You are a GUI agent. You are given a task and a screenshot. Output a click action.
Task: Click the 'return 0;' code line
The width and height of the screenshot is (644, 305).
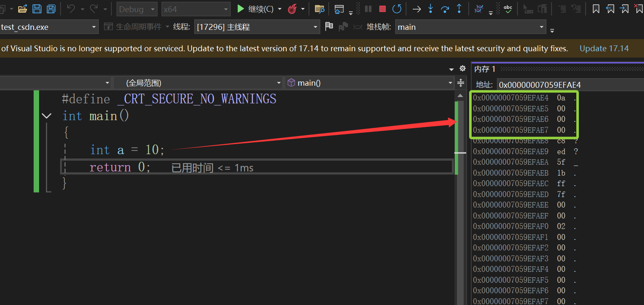pyautogui.click(x=120, y=167)
